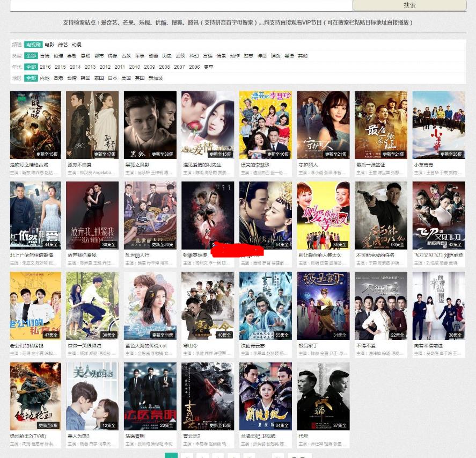This screenshot has width=476, height=458.
Task: Open the 放弃我抓紧我 poster
Action: pyautogui.click(x=92, y=215)
